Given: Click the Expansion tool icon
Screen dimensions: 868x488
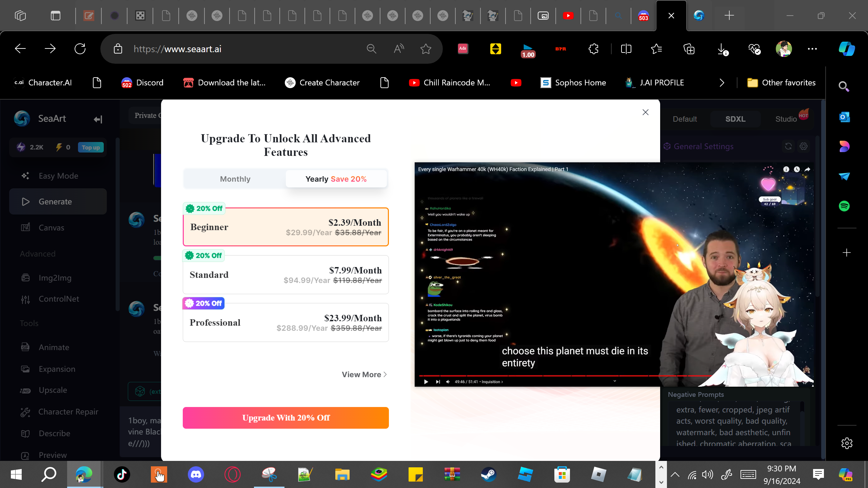Looking at the screenshot, I should click(x=25, y=369).
